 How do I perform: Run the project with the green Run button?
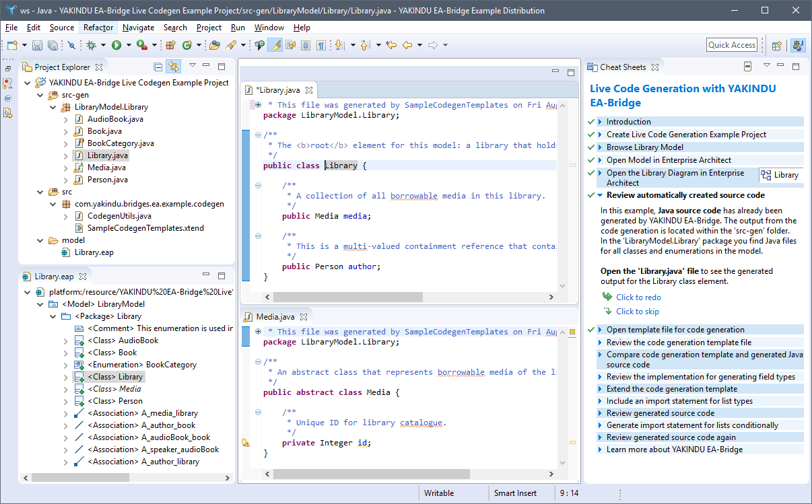(x=116, y=45)
